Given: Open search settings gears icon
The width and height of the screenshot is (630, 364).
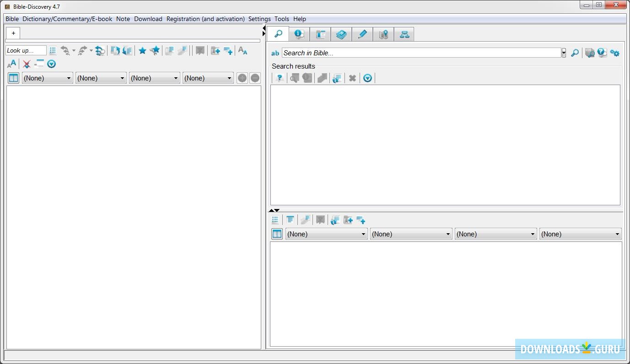Looking at the screenshot, I should 614,53.
